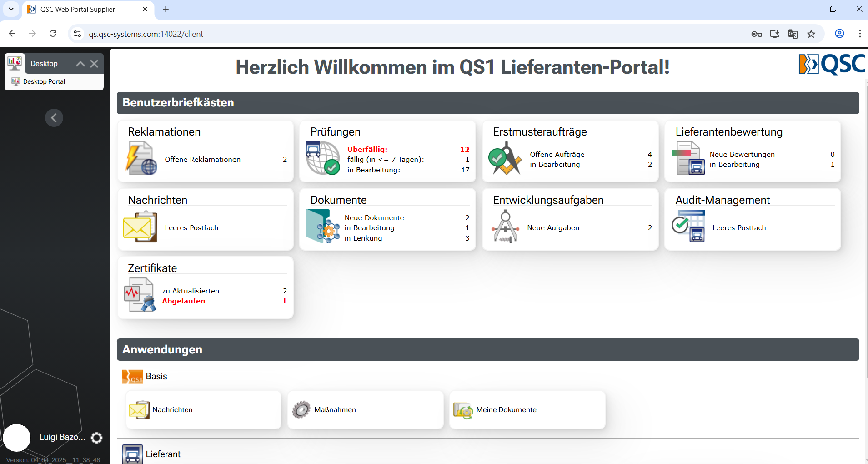868x464 pixels.
Task: Translate this page via translate icon
Action: [793, 34]
